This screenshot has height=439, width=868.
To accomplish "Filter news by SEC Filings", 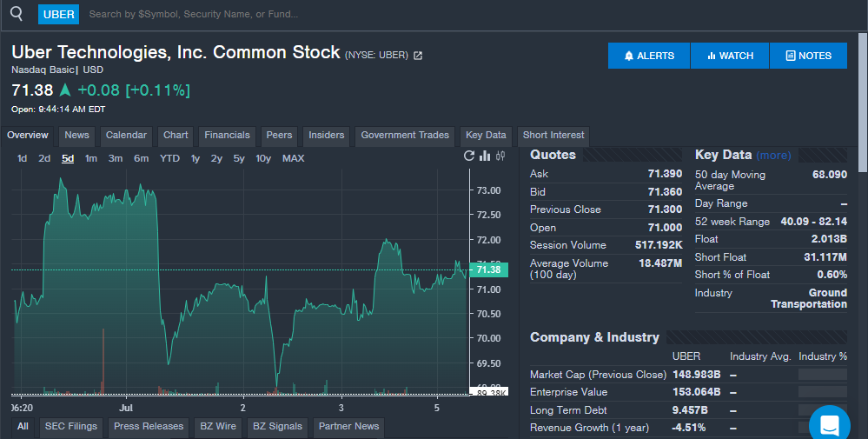I will 71,427.
